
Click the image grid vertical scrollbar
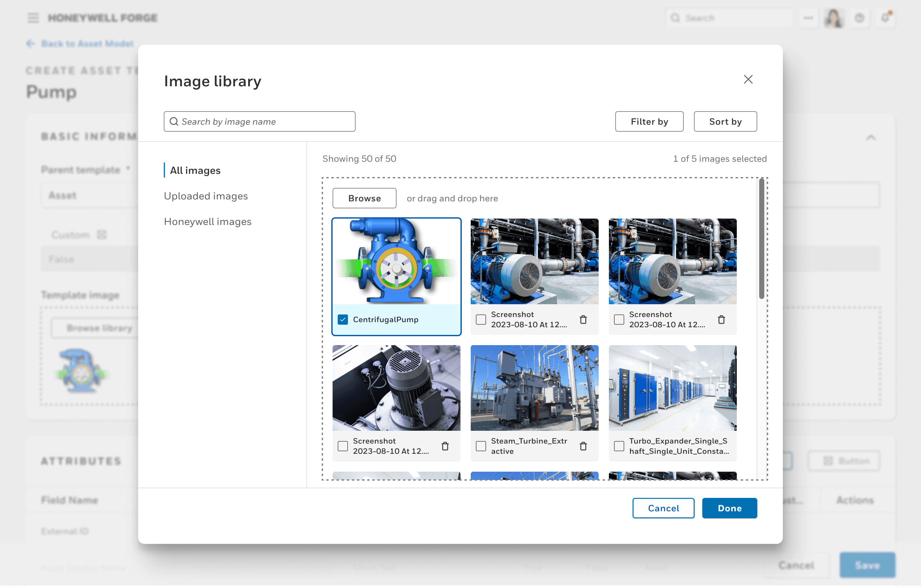[x=761, y=239]
